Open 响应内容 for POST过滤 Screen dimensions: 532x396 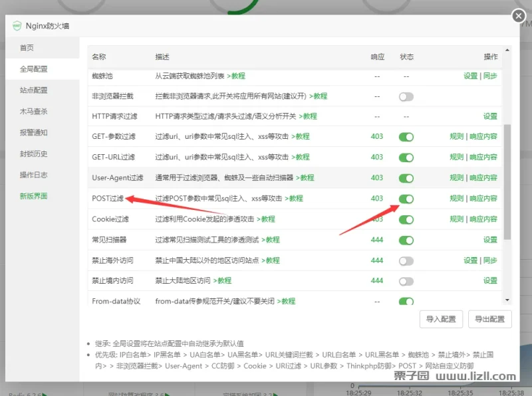483,199
